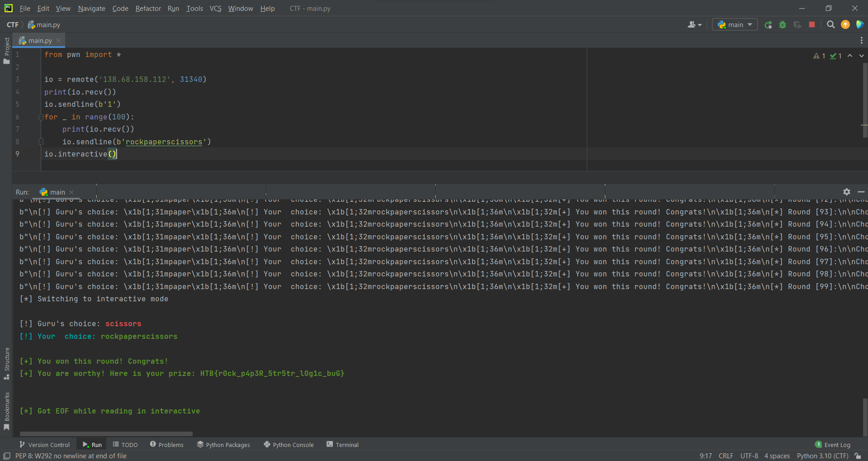Viewport: 868px width, 461px height.
Task: Stop the running script
Action: [x=811, y=24]
